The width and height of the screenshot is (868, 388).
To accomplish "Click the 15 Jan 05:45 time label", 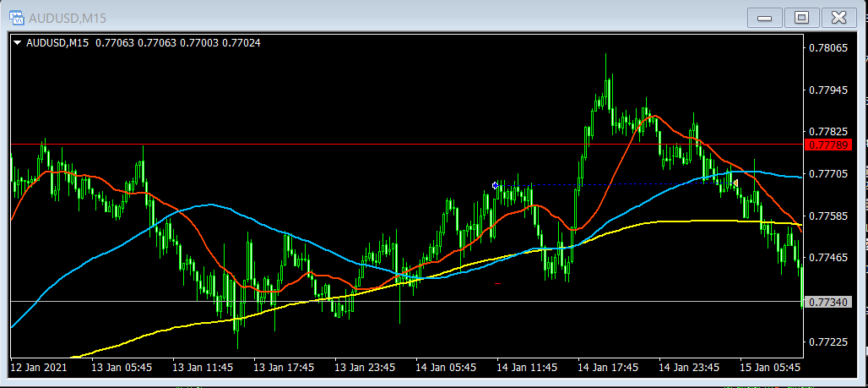I will (771, 368).
